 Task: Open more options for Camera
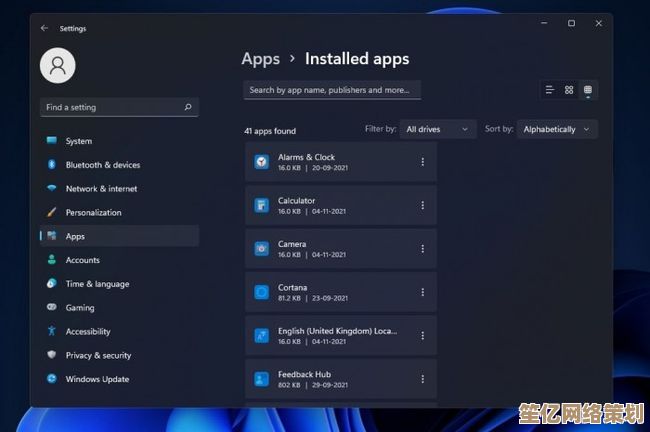(x=422, y=249)
